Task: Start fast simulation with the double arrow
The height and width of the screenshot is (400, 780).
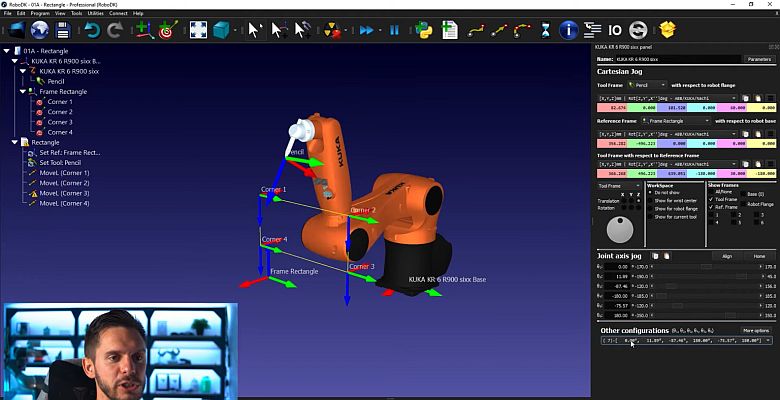Action: [x=367, y=30]
